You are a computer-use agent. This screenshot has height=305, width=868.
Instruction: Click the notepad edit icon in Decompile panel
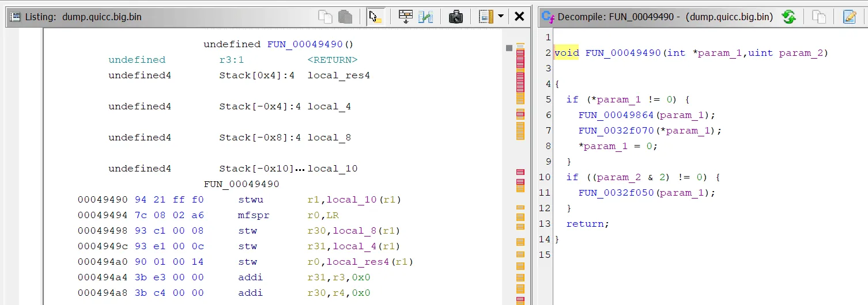(850, 17)
